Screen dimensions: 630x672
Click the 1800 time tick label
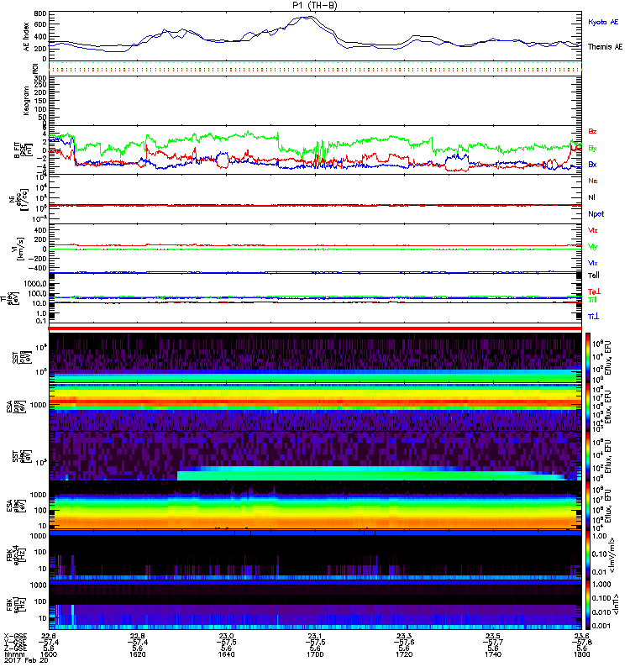click(x=581, y=654)
